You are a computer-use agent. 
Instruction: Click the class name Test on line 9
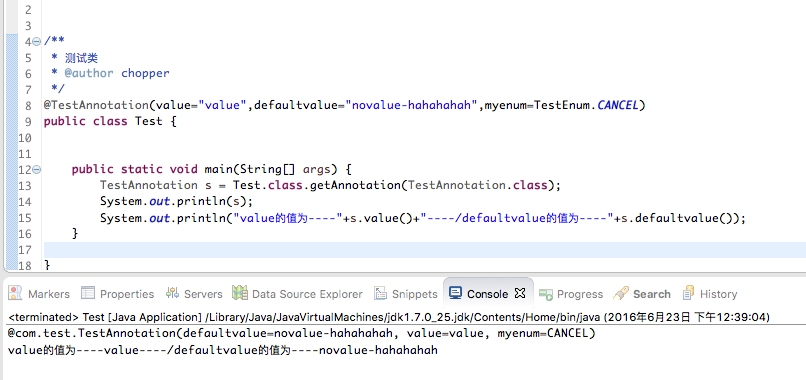pos(149,121)
